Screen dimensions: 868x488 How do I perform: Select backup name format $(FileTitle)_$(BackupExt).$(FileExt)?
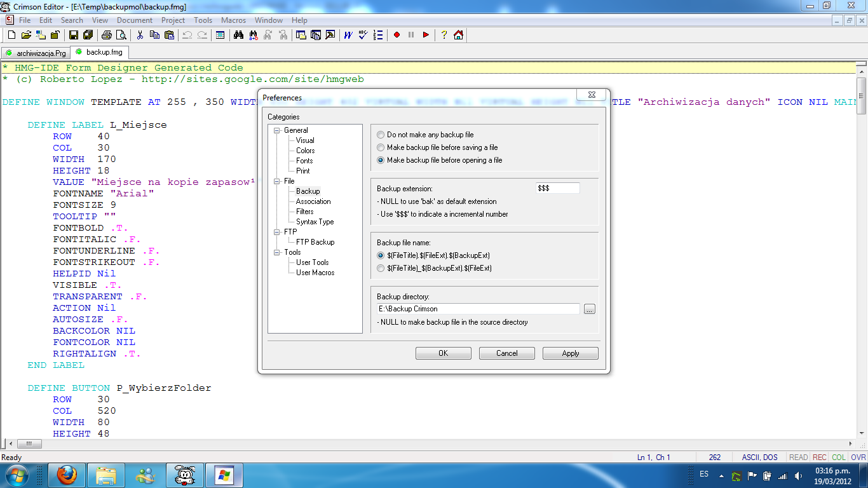point(380,268)
